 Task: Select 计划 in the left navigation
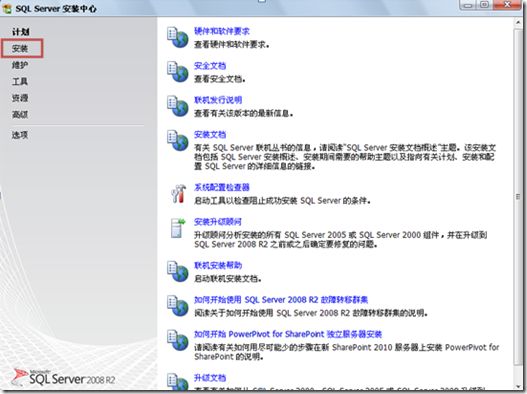pos(21,32)
